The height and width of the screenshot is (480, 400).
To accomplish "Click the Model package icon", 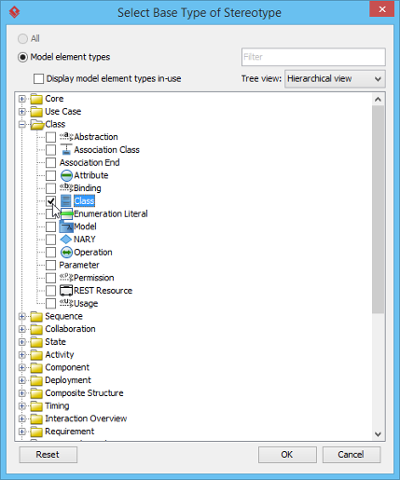I will click(x=66, y=227).
